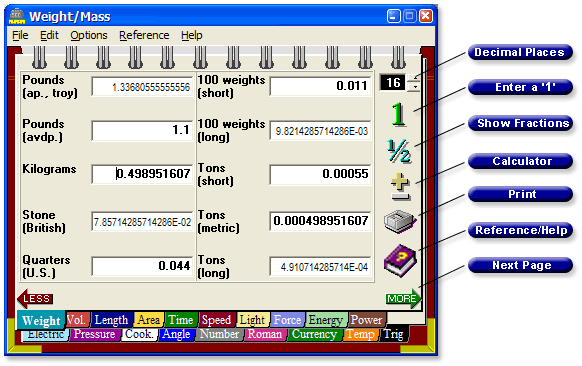This screenshot has height=366, width=582.
Task: Click the Next Page callout button
Action: (521, 265)
